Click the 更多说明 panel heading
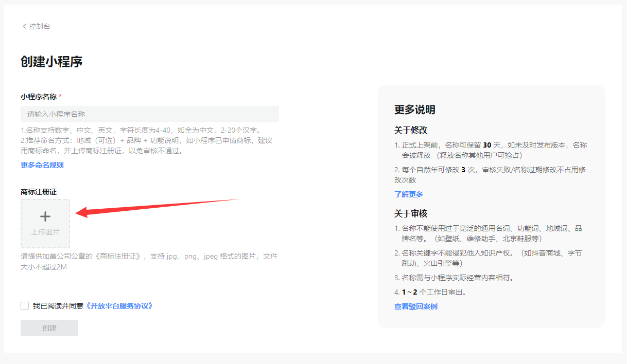Image resolution: width=627 pixels, height=364 pixels. (407, 110)
